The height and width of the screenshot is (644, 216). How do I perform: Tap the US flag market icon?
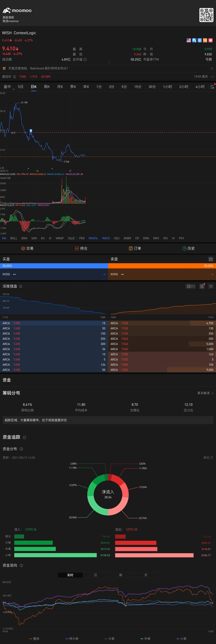[x=189, y=40]
